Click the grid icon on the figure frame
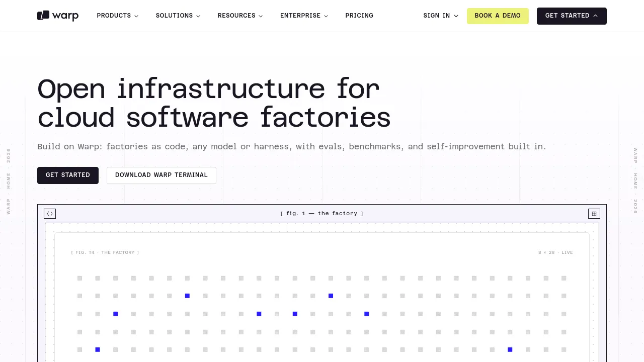Image resolution: width=644 pixels, height=362 pixels. coord(594,214)
